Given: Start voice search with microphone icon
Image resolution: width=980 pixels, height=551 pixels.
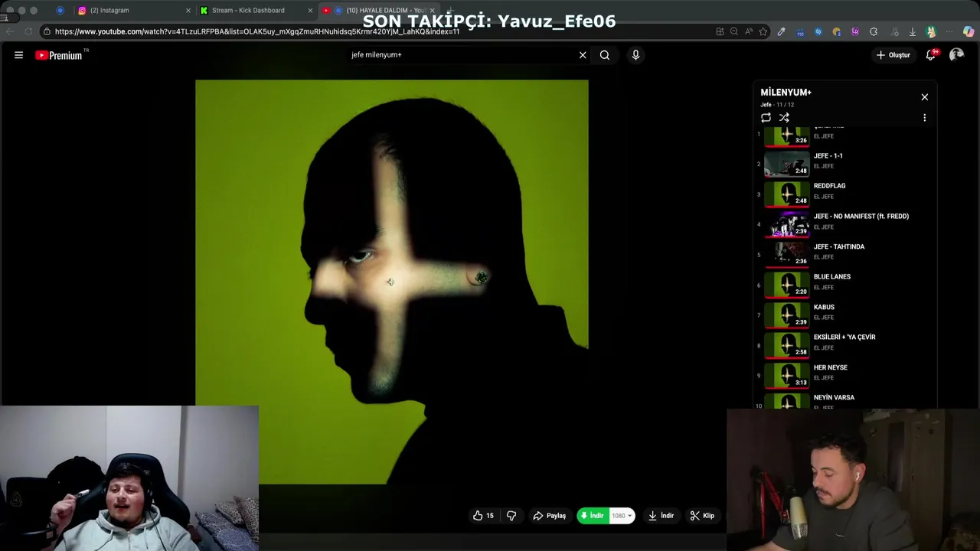Looking at the screenshot, I should pyautogui.click(x=635, y=55).
